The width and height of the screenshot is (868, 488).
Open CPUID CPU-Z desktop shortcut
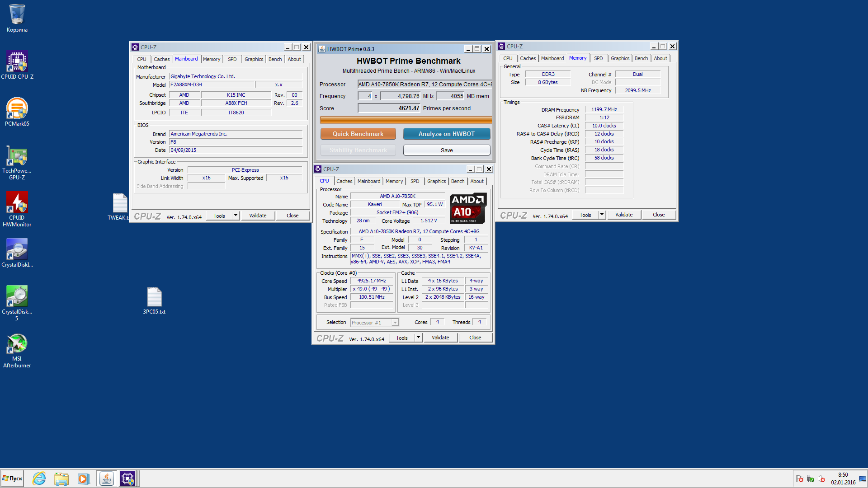coord(17,65)
